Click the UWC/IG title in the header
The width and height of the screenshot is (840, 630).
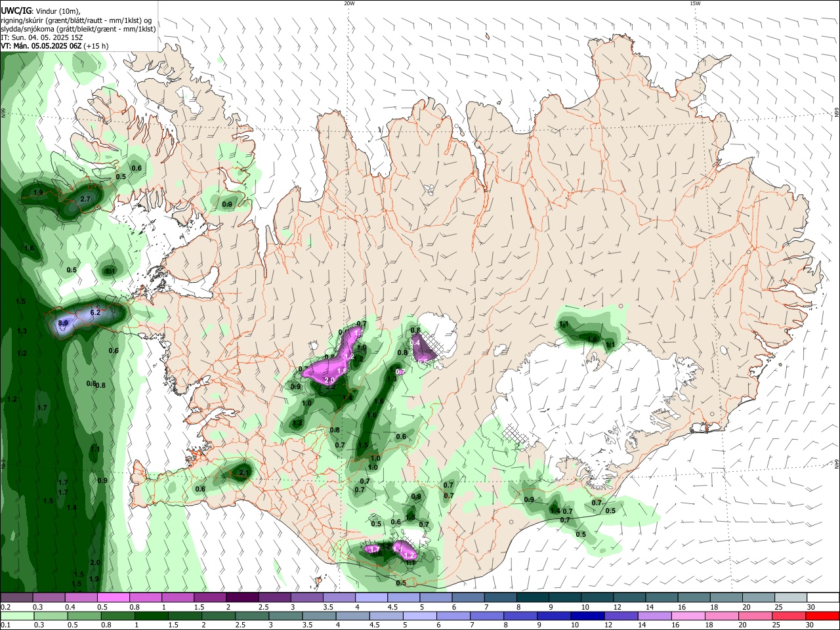[x=16, y=11]
